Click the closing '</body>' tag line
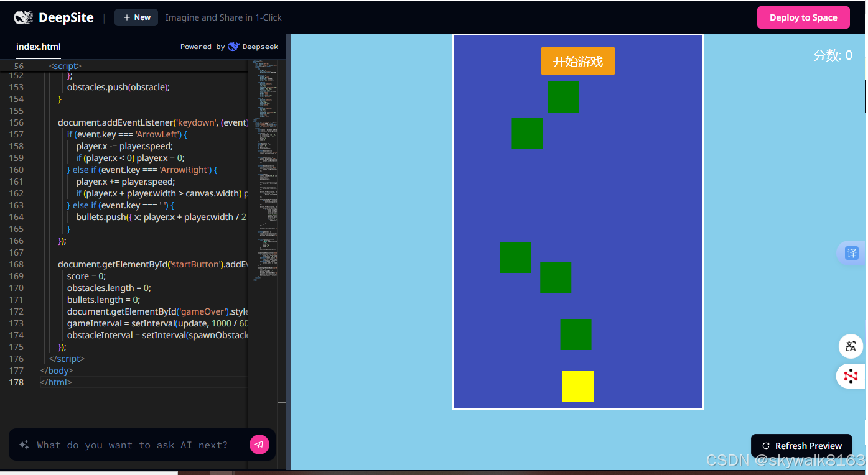Image resolution: width=868 pixels, height=475 pixels. (57, 371)
